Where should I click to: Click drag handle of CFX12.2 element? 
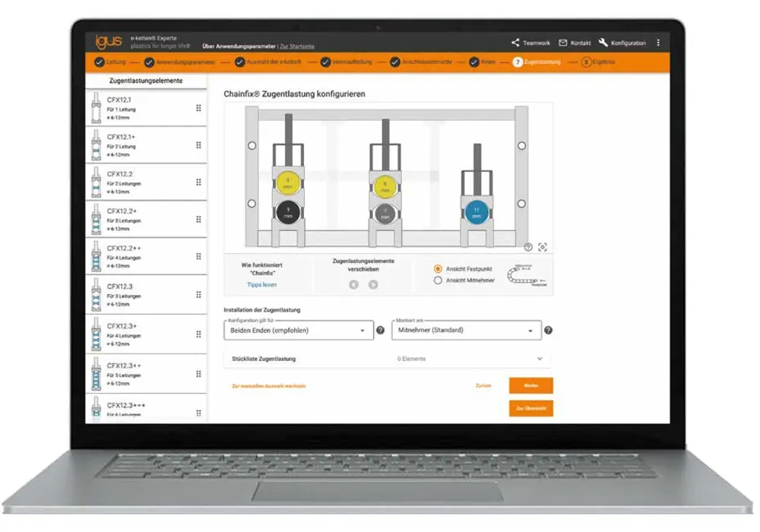pos(198,182)
